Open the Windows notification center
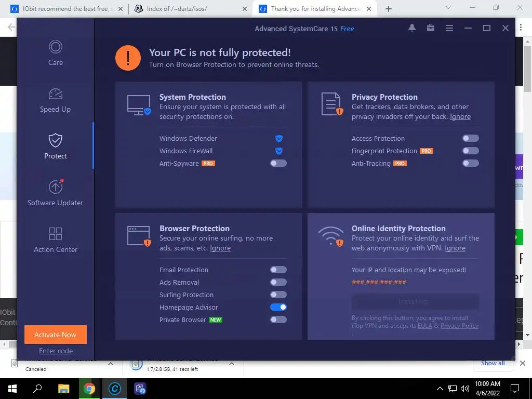This screenshot has width=532, height=399. pyautogui.click(x=515, y=389)
